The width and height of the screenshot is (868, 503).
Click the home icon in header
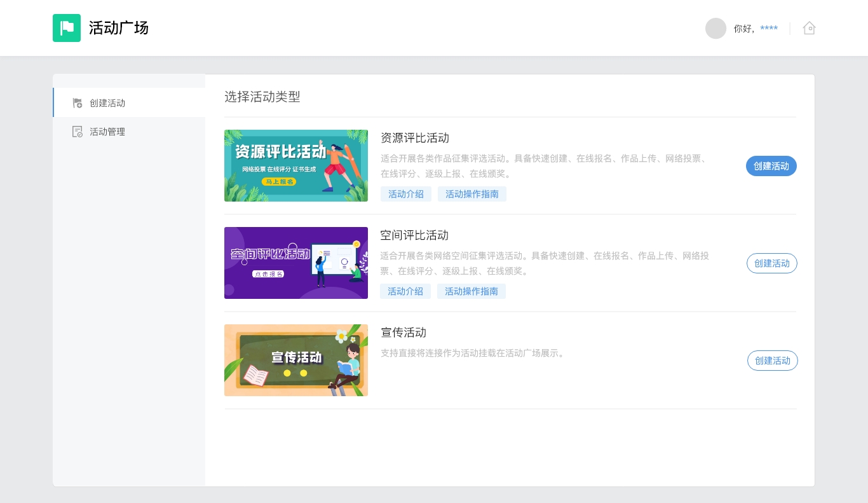[x=809, y=28]
